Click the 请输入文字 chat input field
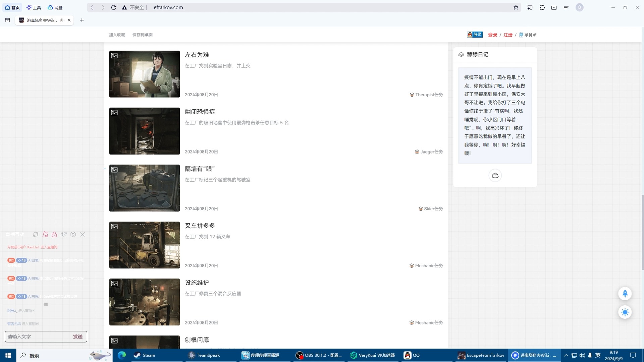 tap(38, 337)
